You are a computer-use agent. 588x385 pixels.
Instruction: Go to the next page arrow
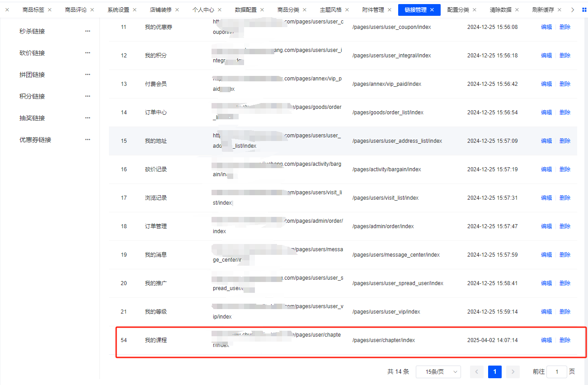(513, 372)
